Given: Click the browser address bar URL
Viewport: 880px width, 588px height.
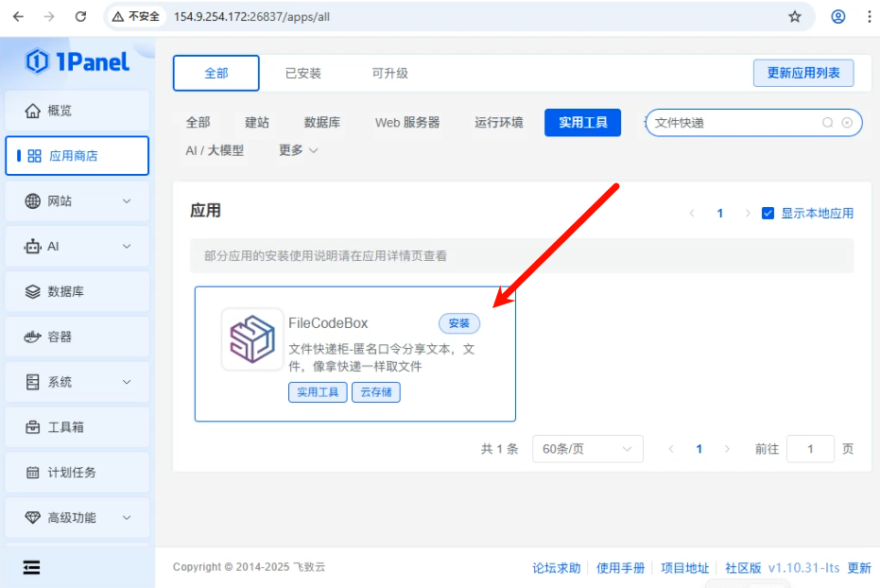Looking at the screenshot, I should 252,17.
